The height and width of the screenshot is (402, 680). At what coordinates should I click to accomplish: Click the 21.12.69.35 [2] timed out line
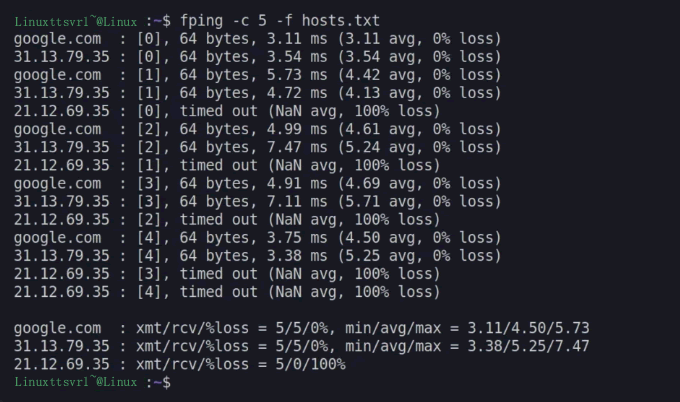(226, 219)
